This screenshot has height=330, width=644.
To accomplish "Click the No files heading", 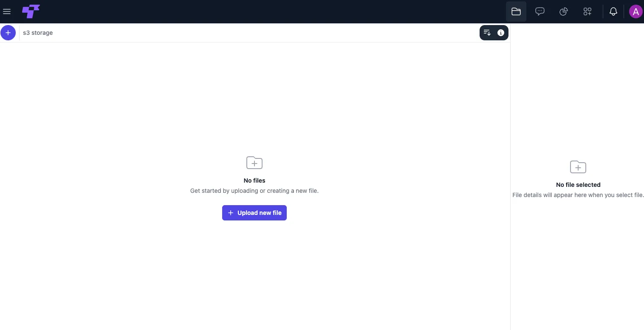I will [x=254, y=181].
